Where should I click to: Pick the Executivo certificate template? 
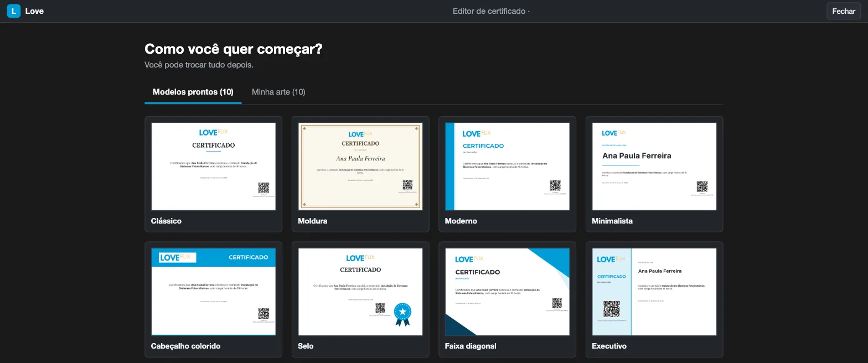click(x=654, y=292)
